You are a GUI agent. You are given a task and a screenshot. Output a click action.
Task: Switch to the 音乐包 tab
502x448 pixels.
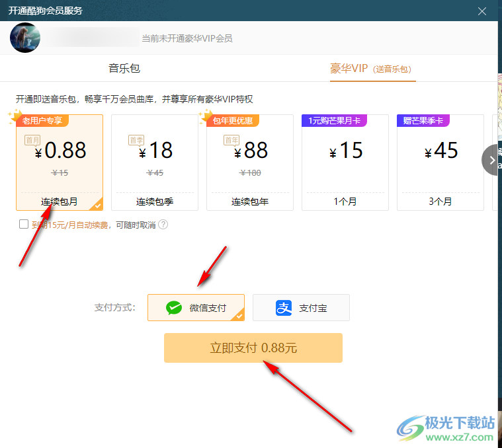[124, 69]
